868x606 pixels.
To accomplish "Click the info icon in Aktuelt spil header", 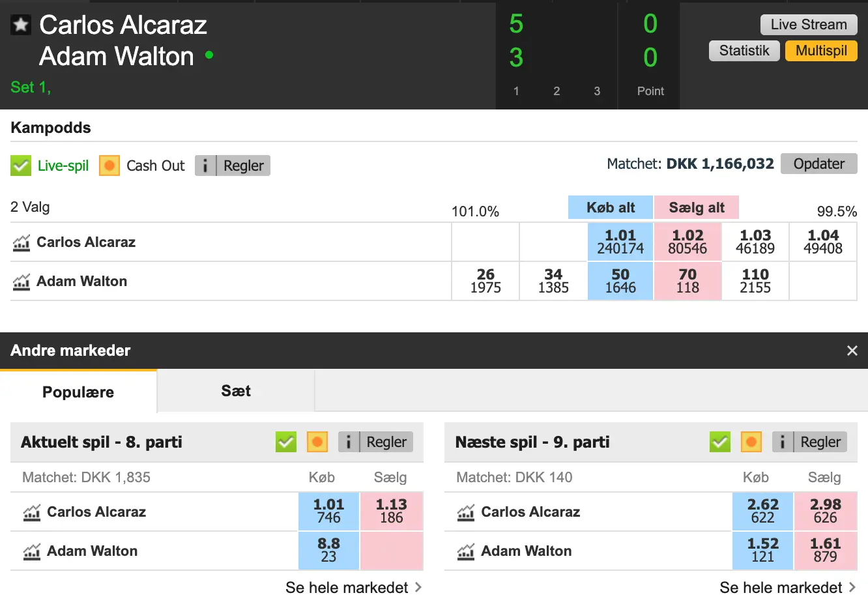I will [x=349, y=442].
